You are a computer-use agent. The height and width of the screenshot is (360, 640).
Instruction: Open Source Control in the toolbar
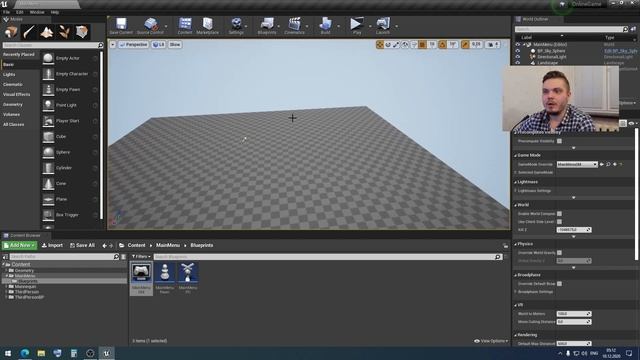(150, 26)
